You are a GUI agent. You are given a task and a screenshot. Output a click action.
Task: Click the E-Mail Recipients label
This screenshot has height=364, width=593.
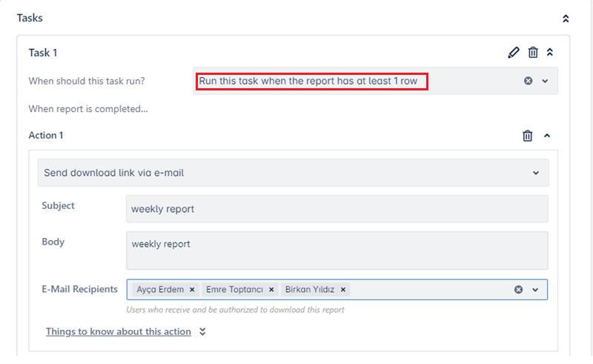[x=79, y=289]
